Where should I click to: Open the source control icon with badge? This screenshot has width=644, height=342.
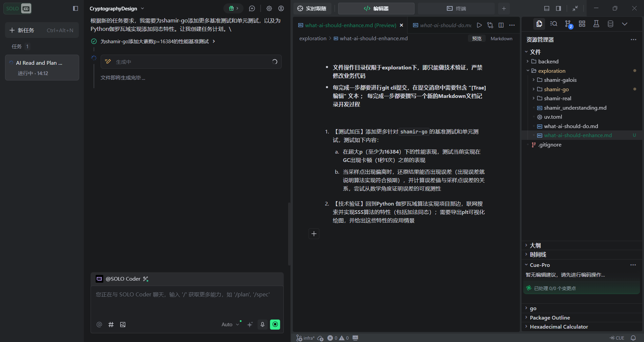[568, 24]
